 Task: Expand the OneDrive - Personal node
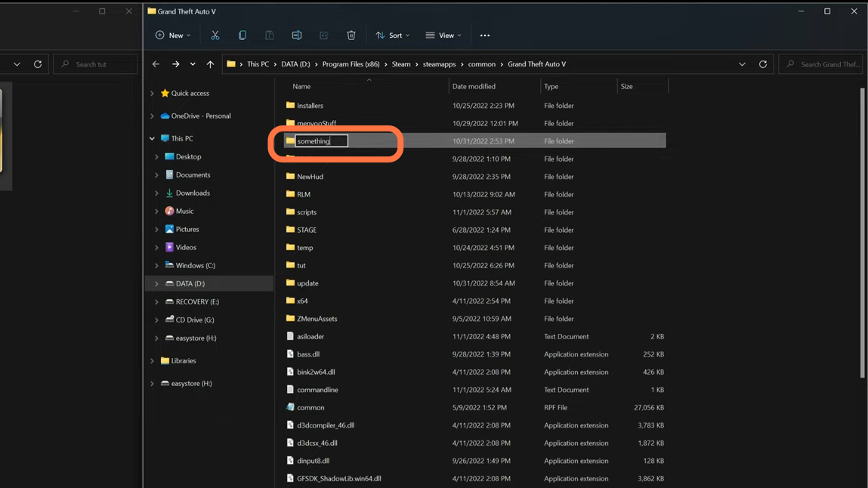coord(153,116)
